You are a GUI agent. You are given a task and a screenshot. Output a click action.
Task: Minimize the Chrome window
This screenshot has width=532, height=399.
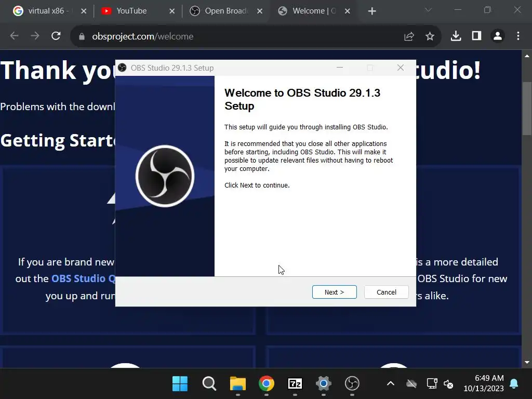click(458, 10)
